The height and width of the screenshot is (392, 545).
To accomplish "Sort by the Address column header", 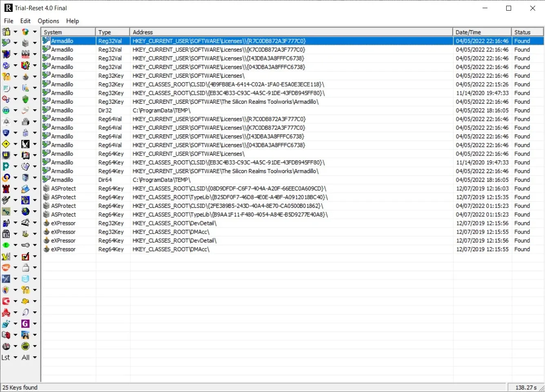I will pyautogui.click(x=291, y=32).
